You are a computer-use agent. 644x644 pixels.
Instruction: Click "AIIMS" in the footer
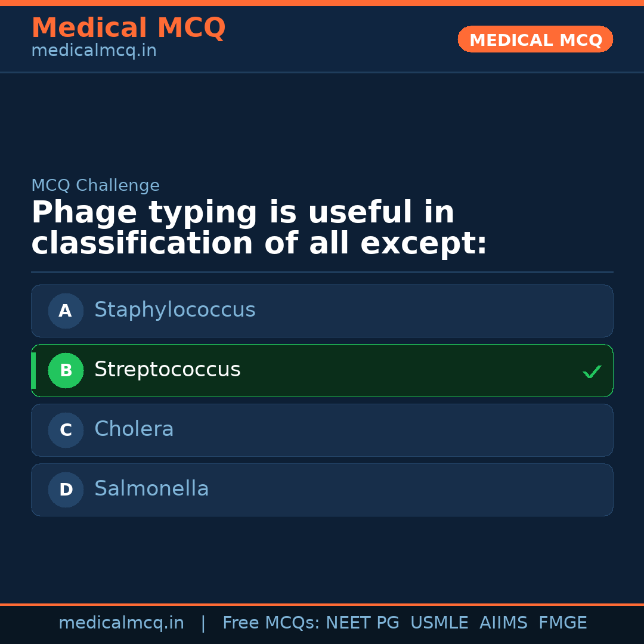[503, 623]
